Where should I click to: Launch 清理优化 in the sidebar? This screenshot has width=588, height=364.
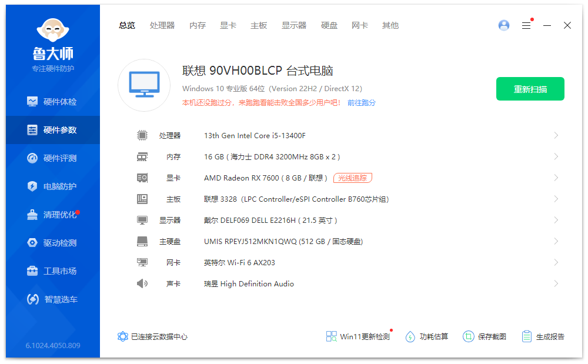click(x=52, y=214)
